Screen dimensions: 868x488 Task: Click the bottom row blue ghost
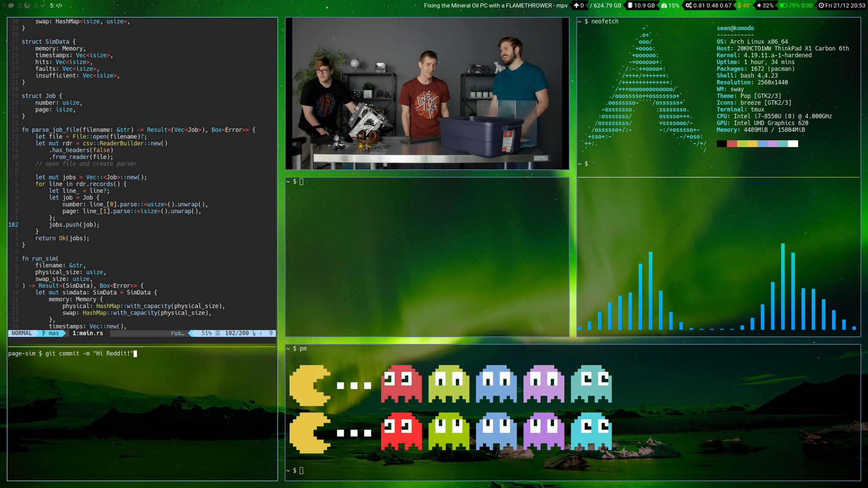point(496,431)
